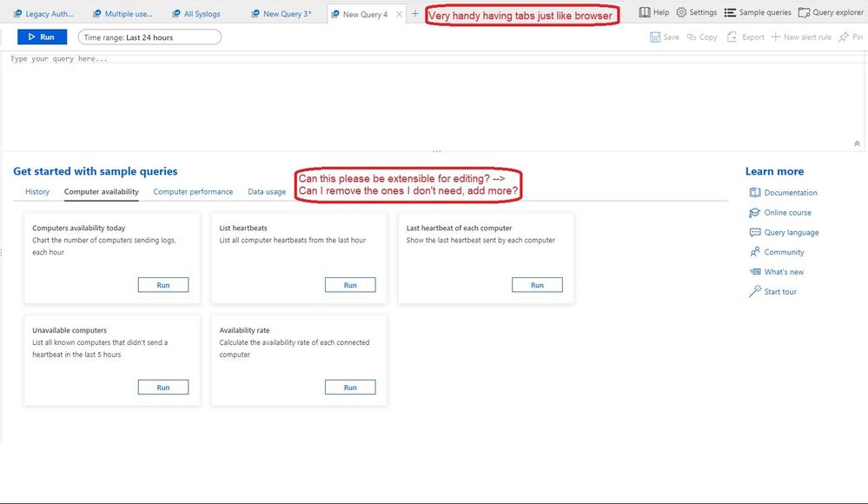Collapse the query editor pane
This screenshot has height=504, width=868.
coord(856,142)
